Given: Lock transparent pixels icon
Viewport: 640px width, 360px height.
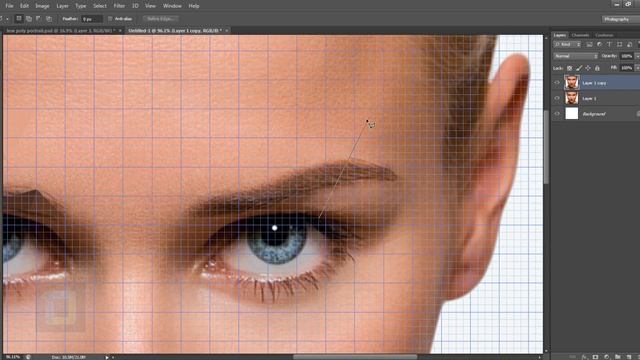Looking at the screenshot, I should pyautogui.click(x=569, y=68).
